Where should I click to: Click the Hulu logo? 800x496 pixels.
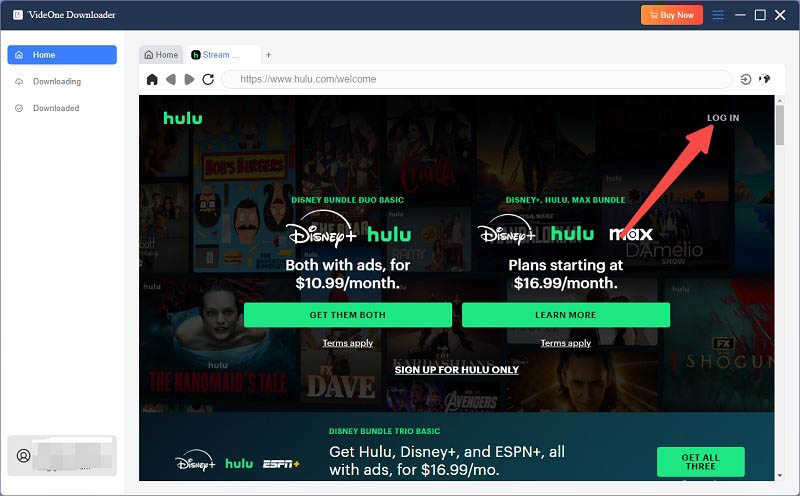coord(183,118)
